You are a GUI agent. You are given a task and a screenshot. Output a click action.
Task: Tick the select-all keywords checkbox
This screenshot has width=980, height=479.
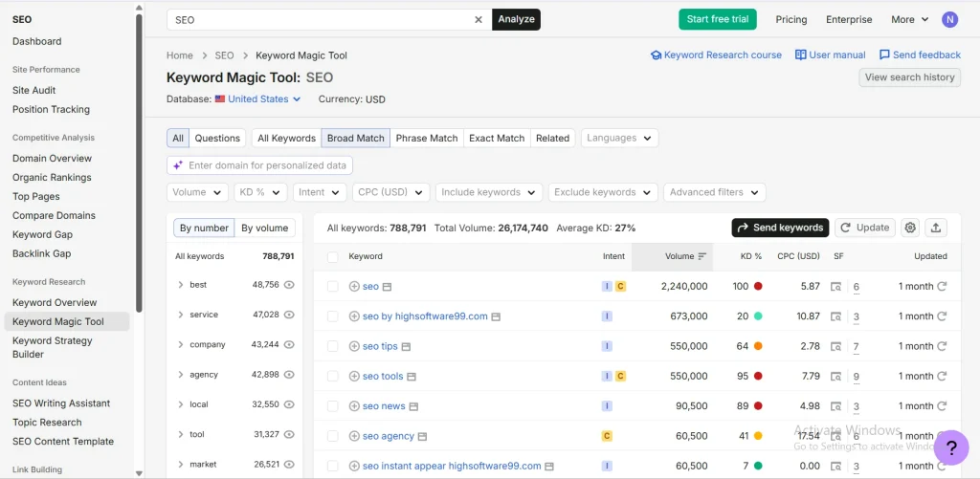coord(332,256)
